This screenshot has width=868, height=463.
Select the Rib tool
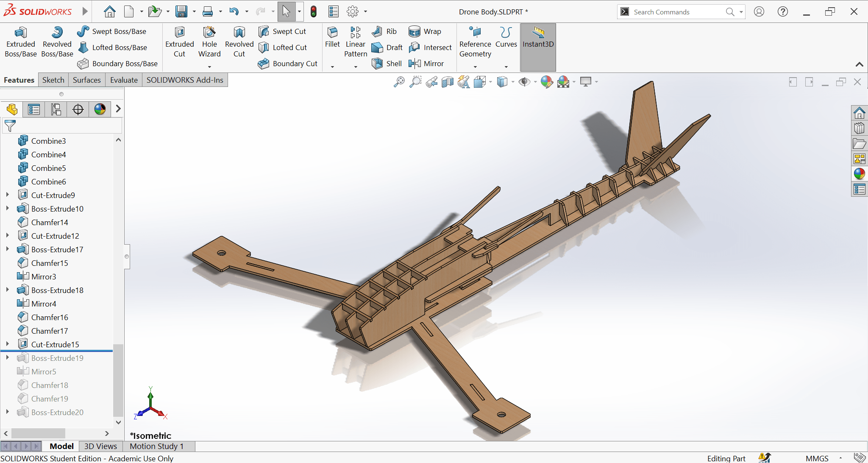[384, 31]
